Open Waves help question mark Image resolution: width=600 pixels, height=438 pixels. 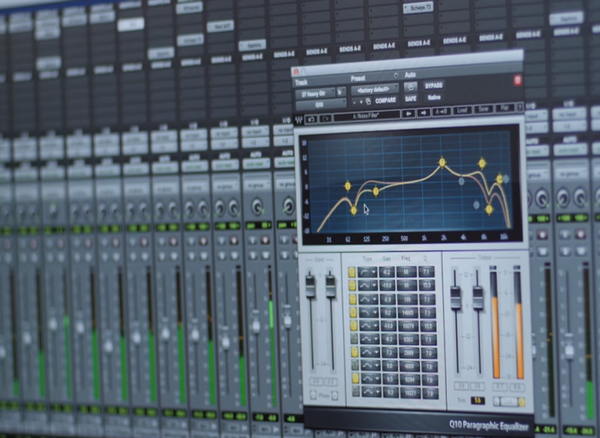point(520,107)
